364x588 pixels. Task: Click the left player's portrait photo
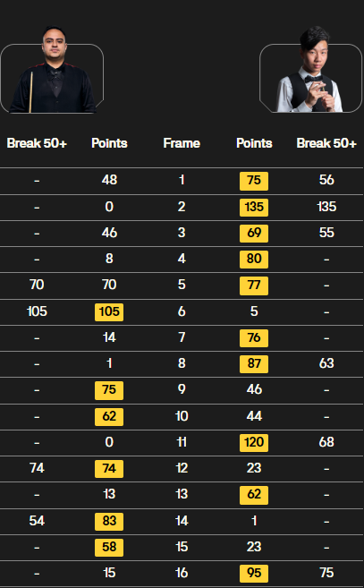pos(52,70)
